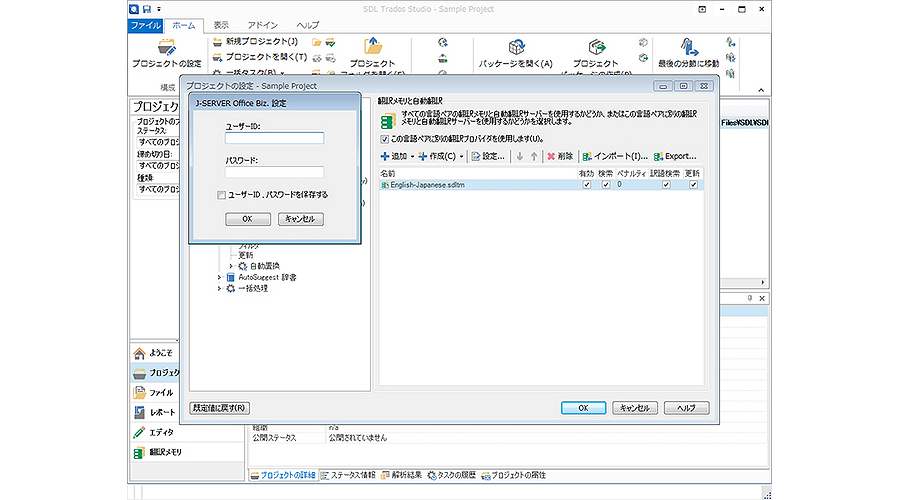
Task: Click the パスワード input field
Action: [x=274, y=172]
